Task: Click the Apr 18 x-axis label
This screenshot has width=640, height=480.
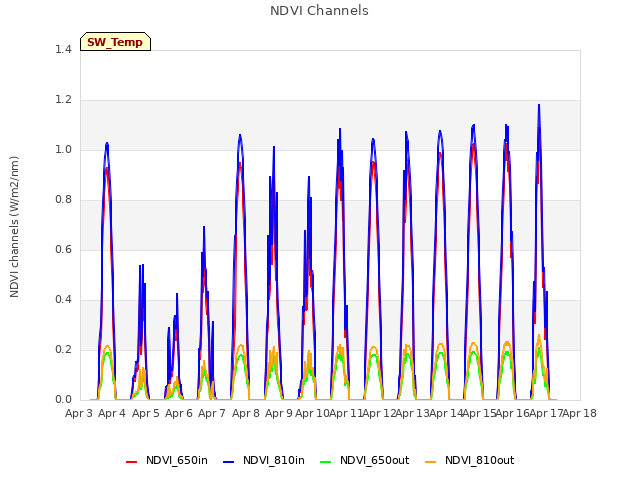Action: coord(579,413)
